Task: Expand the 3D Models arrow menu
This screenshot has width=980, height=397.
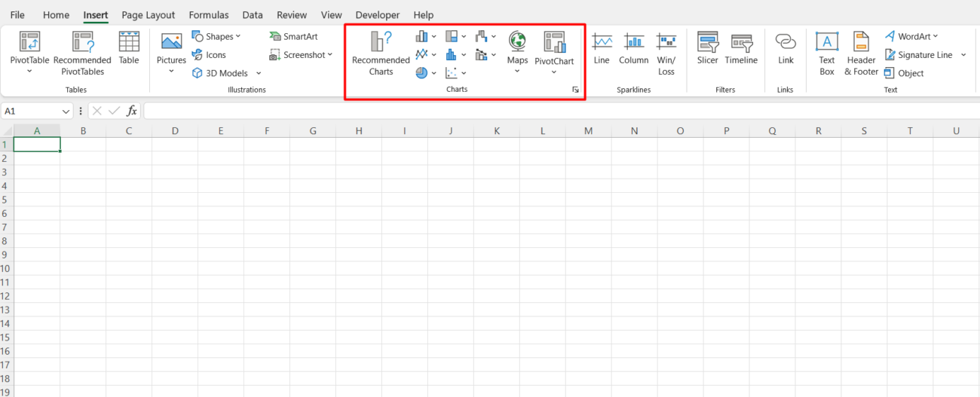Action: (259, 73)
